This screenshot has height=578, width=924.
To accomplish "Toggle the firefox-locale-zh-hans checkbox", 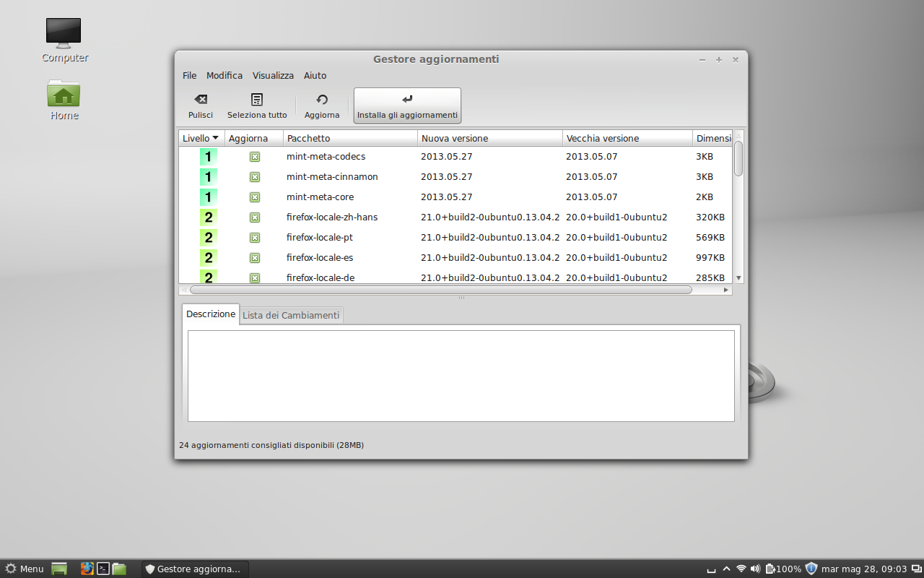I will (255, 217).
